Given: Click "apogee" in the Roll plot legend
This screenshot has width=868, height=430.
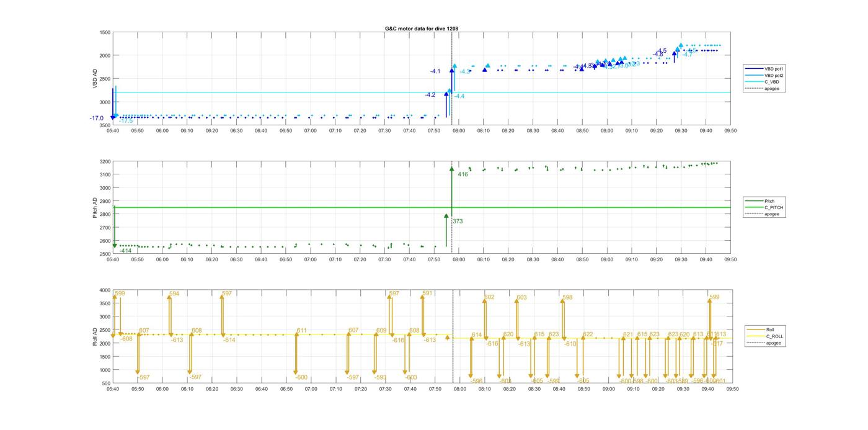Looking at the screenshot, I should coord(773,343).
